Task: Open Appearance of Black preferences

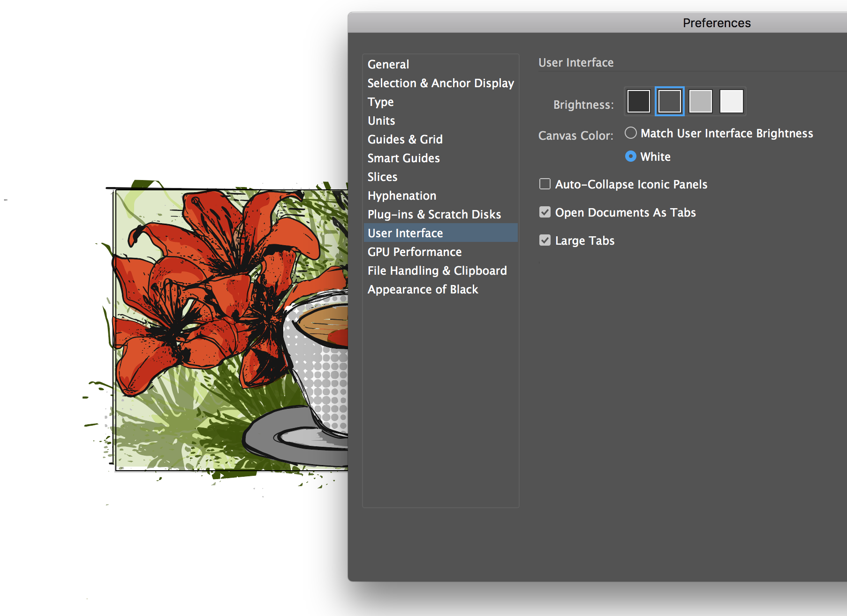Action: 423,289
